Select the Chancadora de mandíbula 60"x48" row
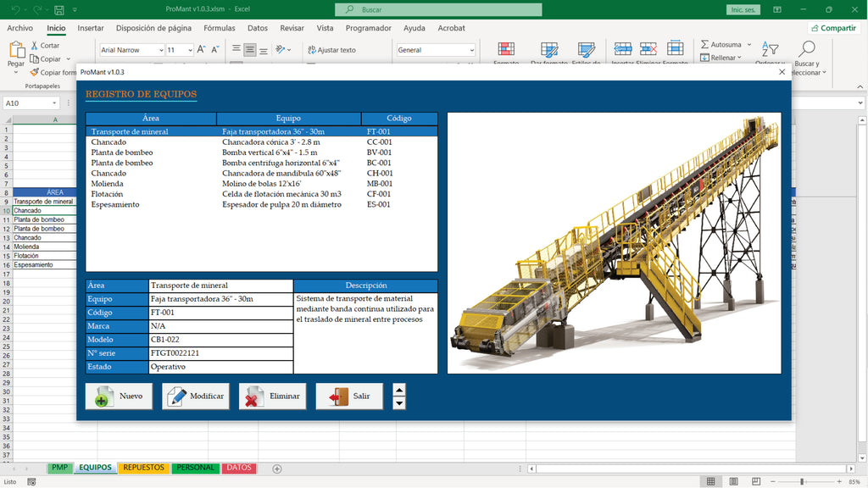The image size is (868, 488). pos(261,173)
